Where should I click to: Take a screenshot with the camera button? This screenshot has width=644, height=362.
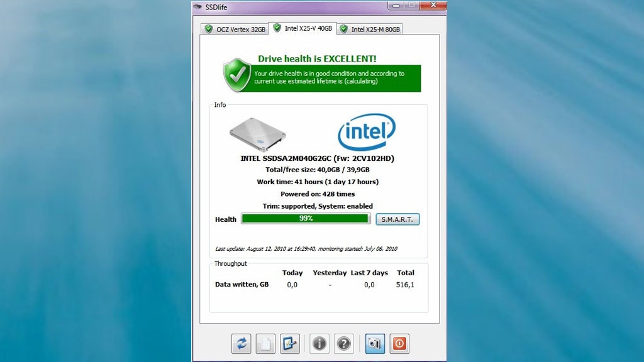pos(375,344)
